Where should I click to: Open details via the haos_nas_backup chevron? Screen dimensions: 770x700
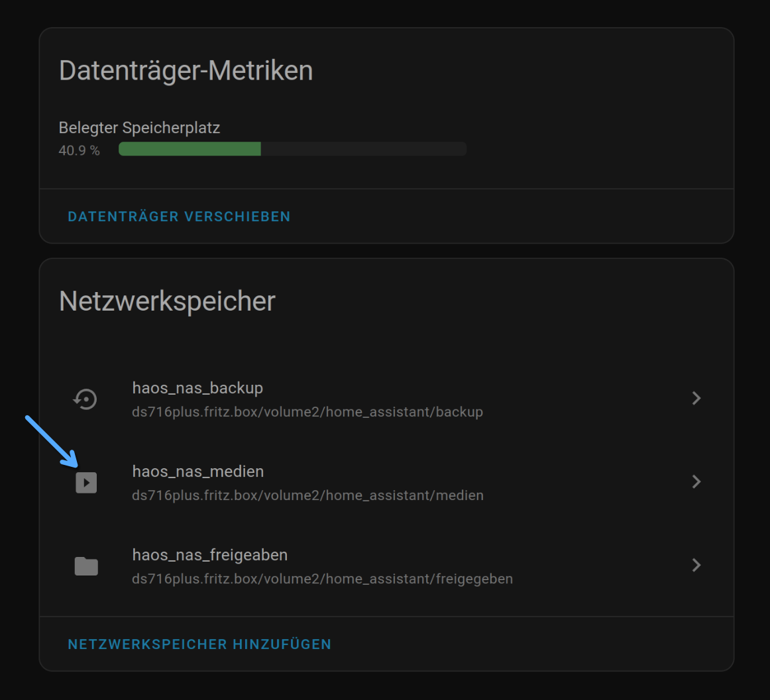pyautogui.click(x=696, y=398)
